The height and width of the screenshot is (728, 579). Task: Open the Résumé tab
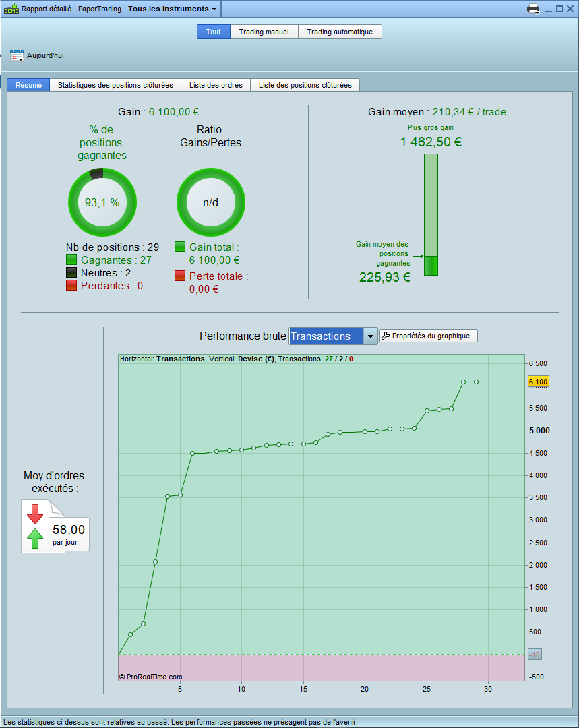pos(28,85)
